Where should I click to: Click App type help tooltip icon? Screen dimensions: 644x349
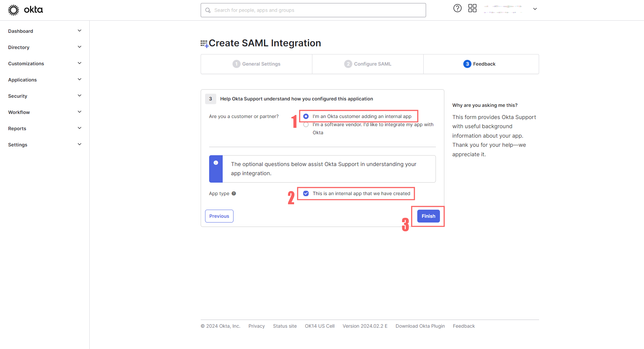[x=234, y=193]
